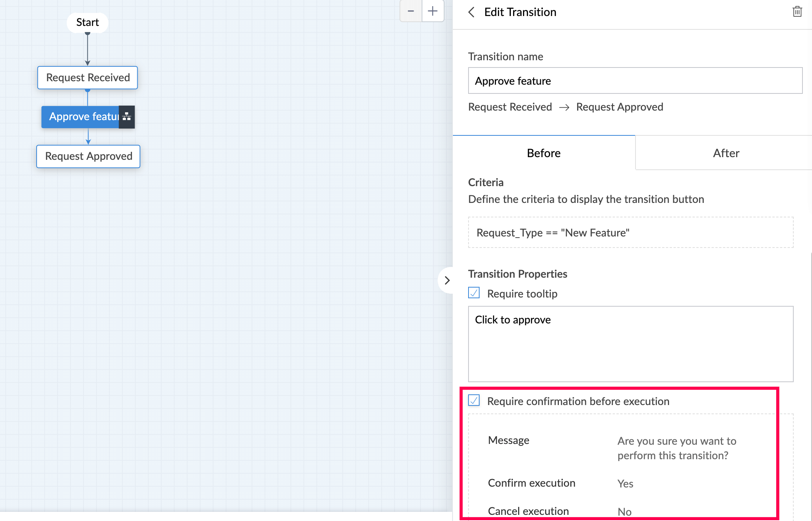Zoom out canvas with minus button
Viewport: 812px width, 521px height.
coord(411,11)
